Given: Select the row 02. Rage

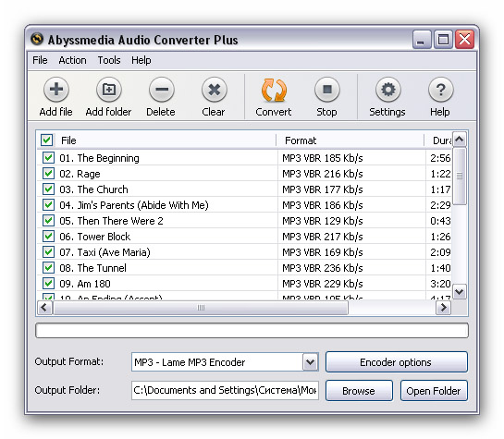Looking at the screenshot, I should tap(244, 174).
